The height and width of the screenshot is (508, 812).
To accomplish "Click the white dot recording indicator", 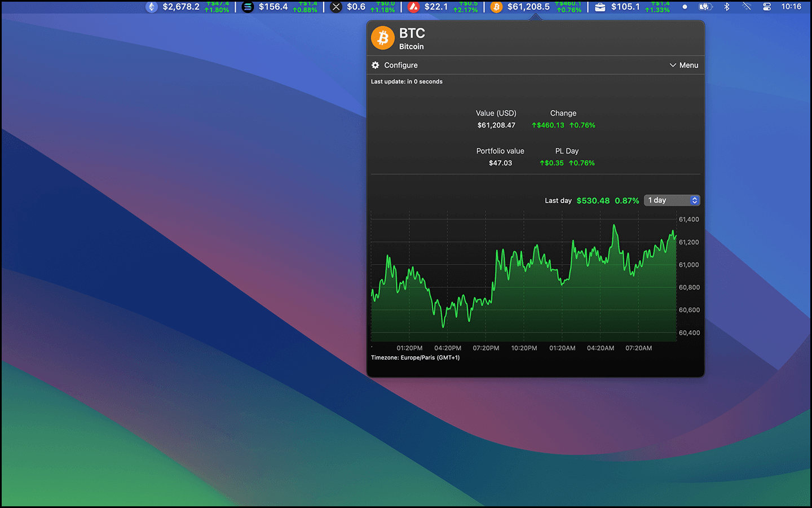I will pos(685,7).
